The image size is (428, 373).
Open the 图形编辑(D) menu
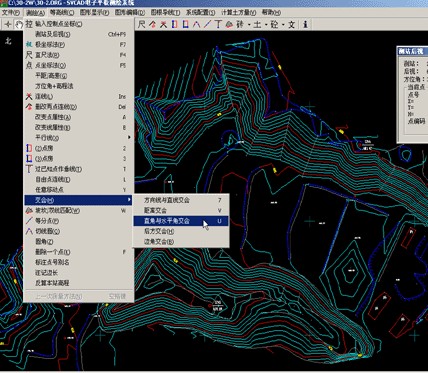pyautogui.click(x=130, y=13)
